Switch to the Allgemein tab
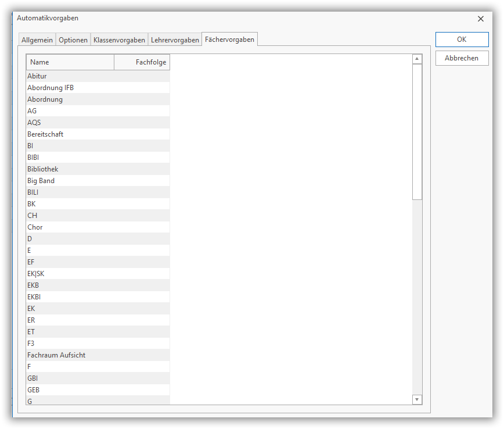The height and width of the screenshot is (429, 504). [x=37, y=40]
